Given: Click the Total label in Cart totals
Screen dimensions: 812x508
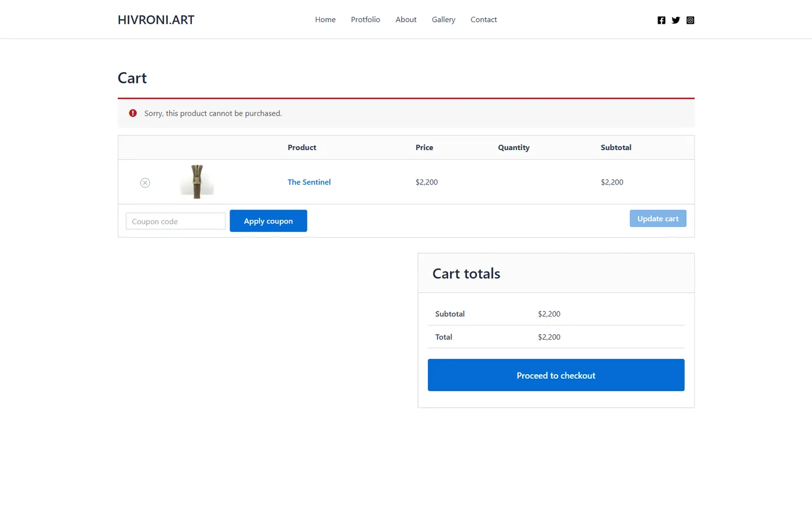Looking at the screenshot, I should coord(444,337).
